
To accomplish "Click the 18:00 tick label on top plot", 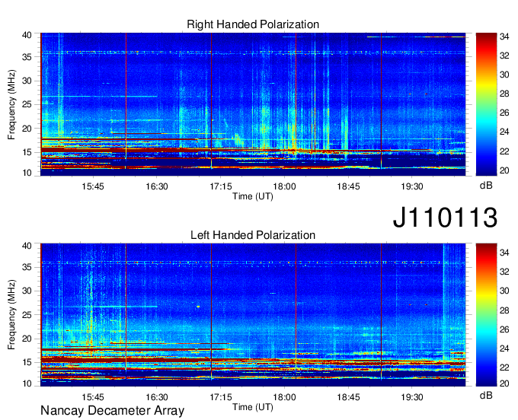I will [284, 186].
